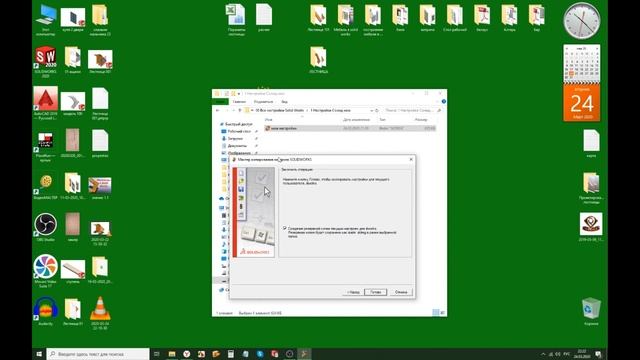Select the settings file row in Explorer
This screenshot has width=640, height=360.
[x=350, y=128]
